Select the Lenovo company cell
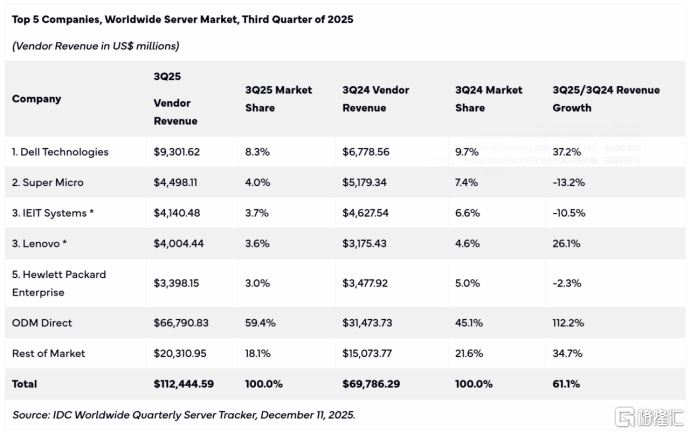The image size is (690, 434). pyautogui.click(x=41, y=243)
